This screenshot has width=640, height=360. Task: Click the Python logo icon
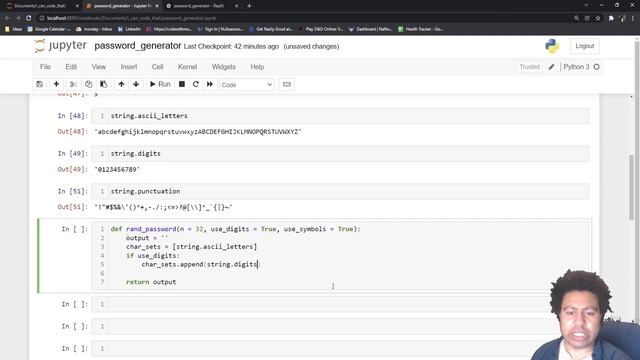tap(552, 46)
